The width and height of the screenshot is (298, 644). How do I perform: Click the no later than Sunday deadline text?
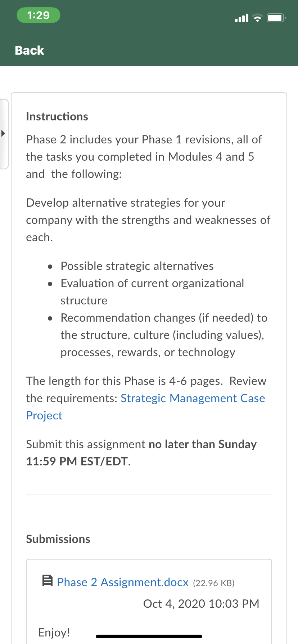(x=203, y=444)
